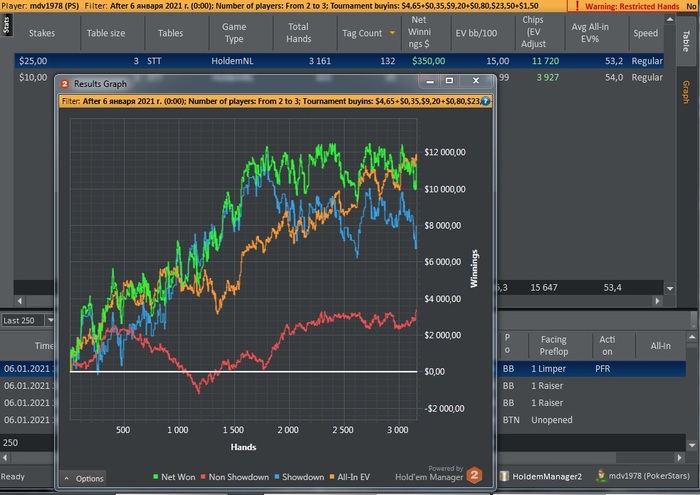This screenshot has height=495, width=700.
Task: Select the $10,00 stakes row
Action: 33,77
